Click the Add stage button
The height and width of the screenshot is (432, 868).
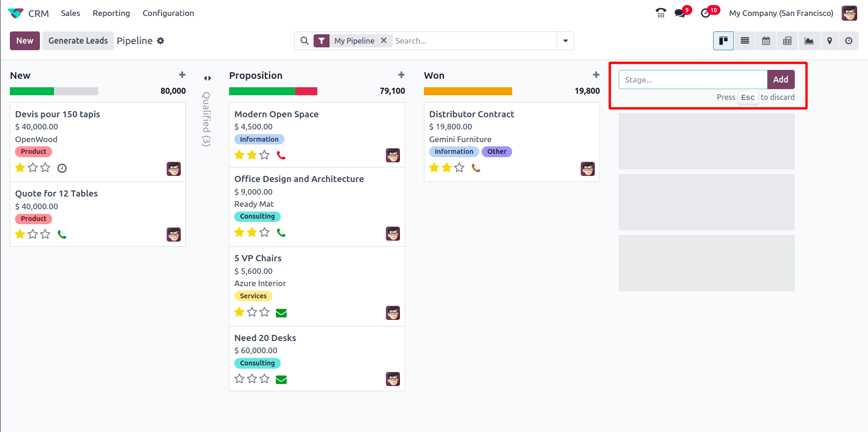pos(781,80)
